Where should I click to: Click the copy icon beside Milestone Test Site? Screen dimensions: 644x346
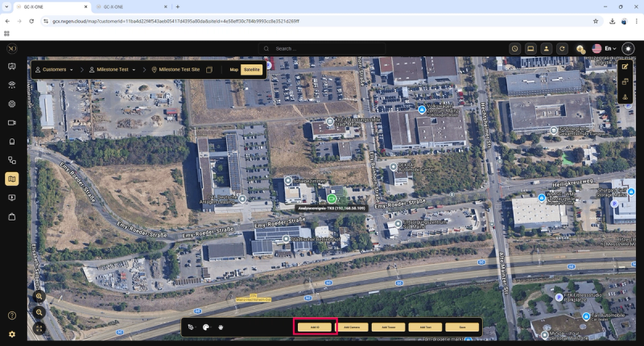[209, 70]
